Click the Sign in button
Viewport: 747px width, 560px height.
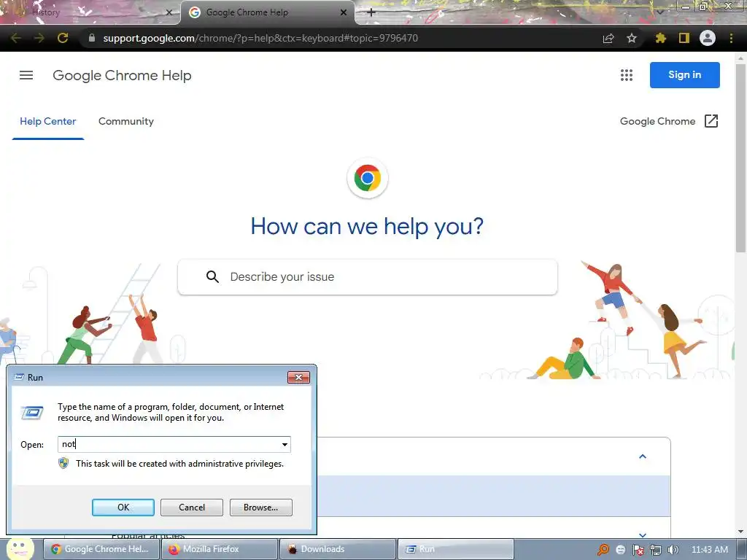click(684, 75)
